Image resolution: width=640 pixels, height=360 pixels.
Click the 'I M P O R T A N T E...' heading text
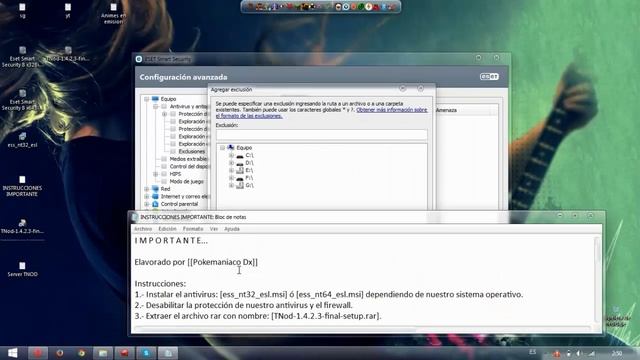(x=171, y=240)
